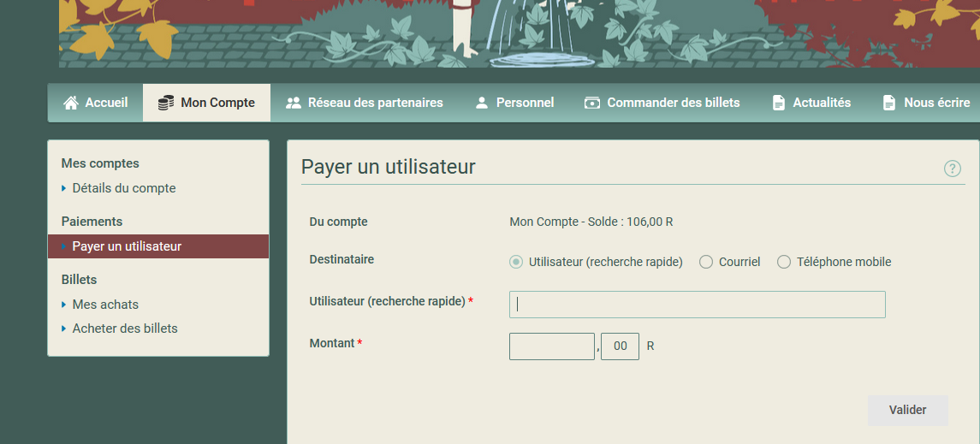
Task: Click the Billets sidebar heading
Action: click(x=79, y=280)
